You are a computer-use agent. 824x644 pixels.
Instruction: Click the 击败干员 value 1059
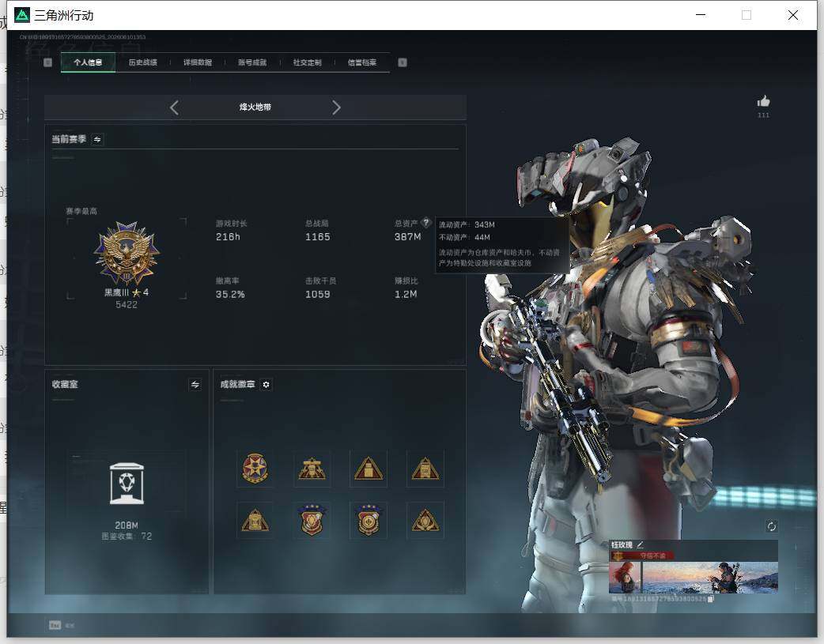point(318,294)
